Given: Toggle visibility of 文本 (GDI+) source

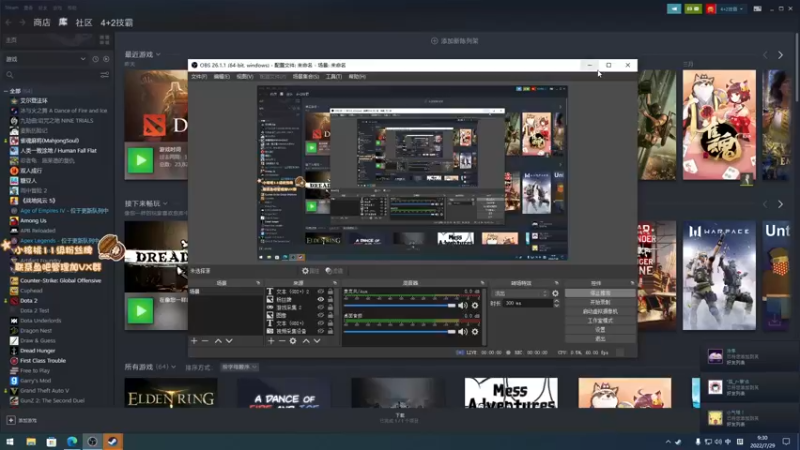Looking at the screenshot, I should click(x=320, y=323).
